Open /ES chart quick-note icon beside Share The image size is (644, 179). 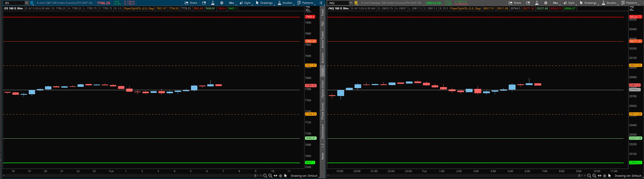204,3
